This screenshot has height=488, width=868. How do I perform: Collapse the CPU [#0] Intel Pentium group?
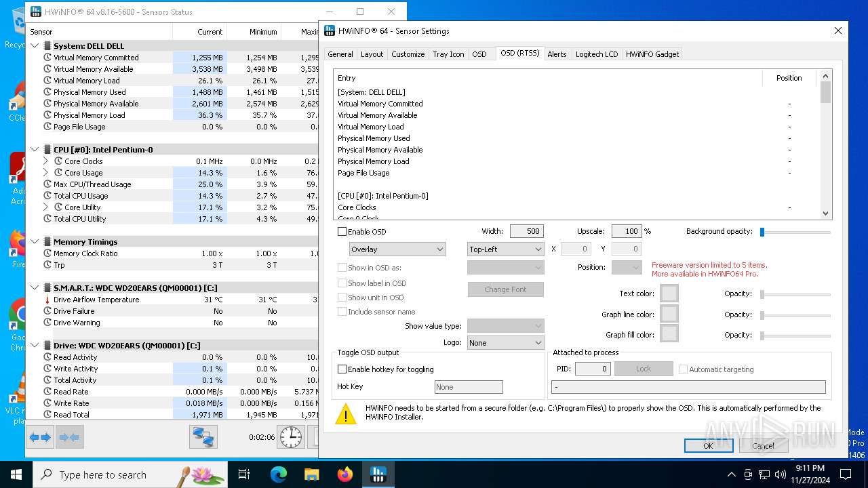point(35,150)
